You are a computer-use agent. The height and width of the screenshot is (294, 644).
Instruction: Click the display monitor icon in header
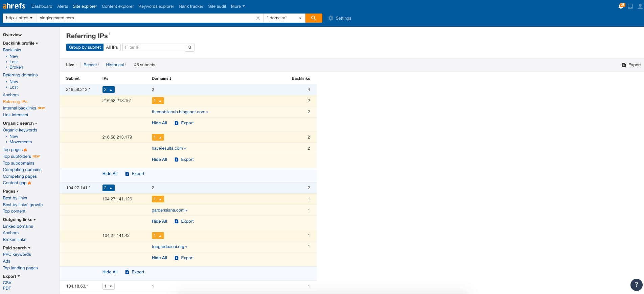pyautogui.click(x=630, y=6)
